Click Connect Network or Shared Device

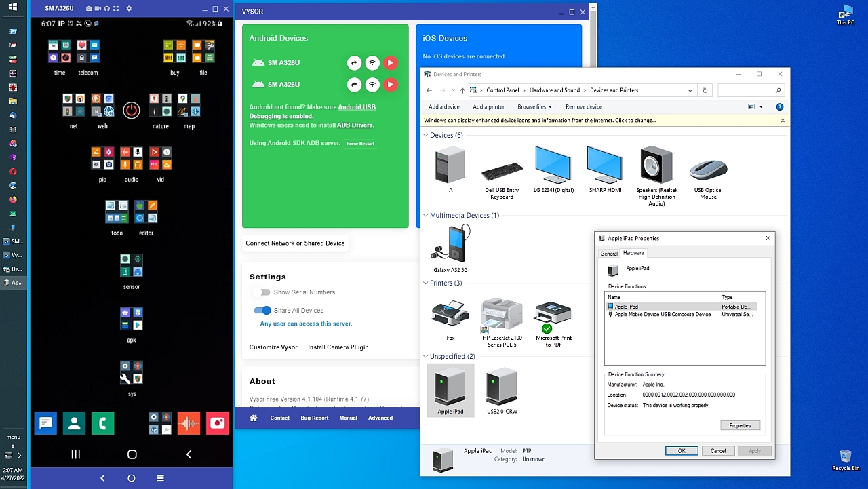coord(295,243)
